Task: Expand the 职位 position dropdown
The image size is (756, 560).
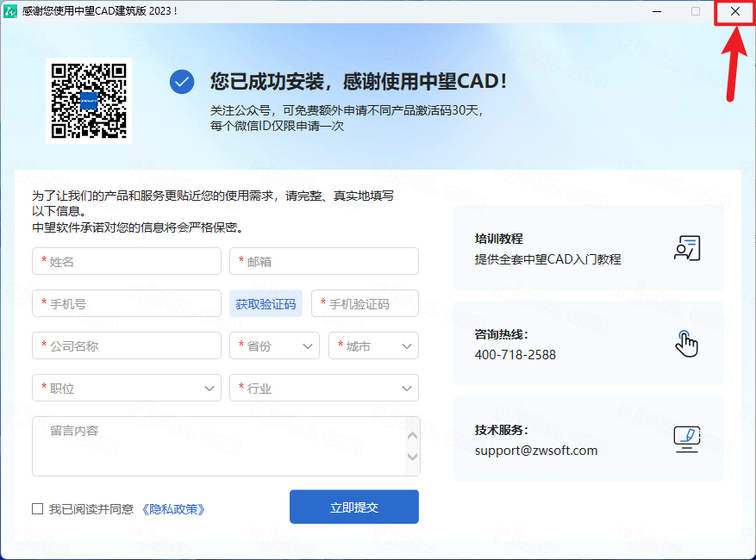Action: 127,388
